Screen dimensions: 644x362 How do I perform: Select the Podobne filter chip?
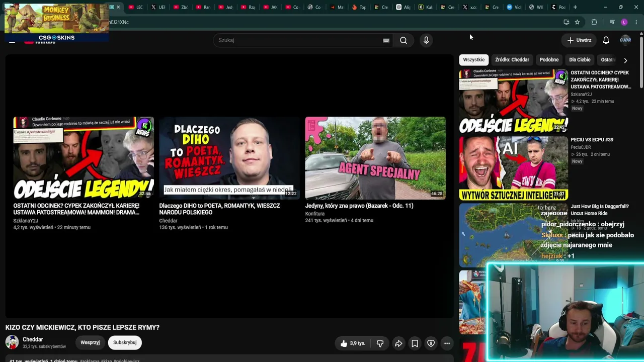(x=549, y=60)
